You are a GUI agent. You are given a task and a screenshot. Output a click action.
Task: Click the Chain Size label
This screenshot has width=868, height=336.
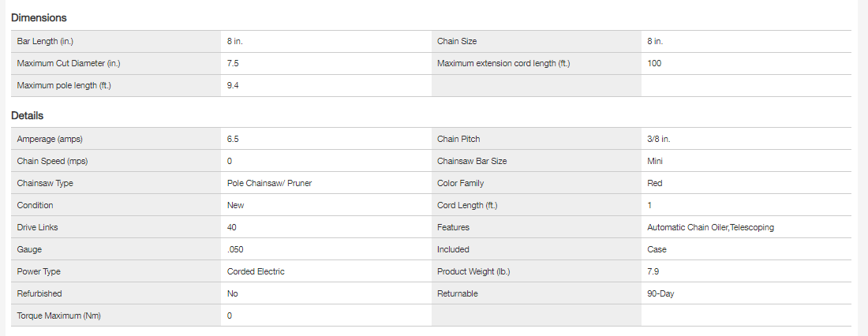457,41
